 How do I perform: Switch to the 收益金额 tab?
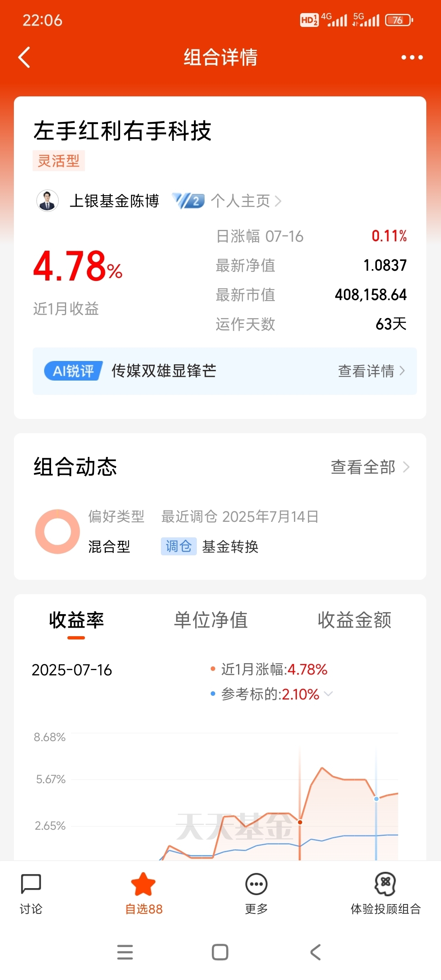pyautogui.click(x=354, y=620)
